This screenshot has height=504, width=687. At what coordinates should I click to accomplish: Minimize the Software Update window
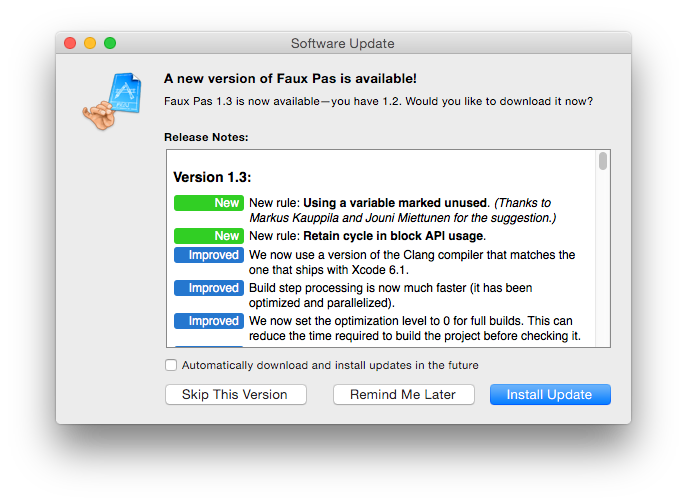pos(90,43)
